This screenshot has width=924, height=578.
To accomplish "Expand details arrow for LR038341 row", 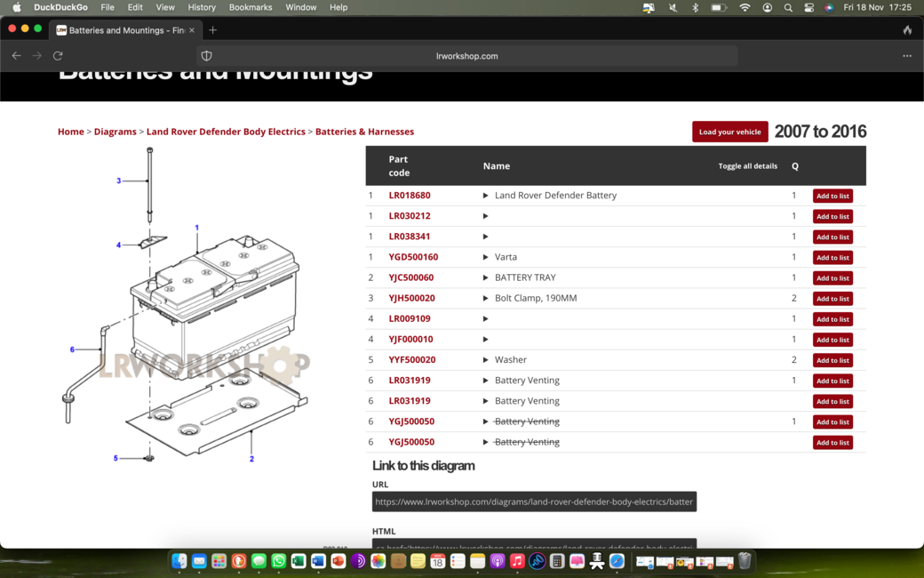I will 486,237.
